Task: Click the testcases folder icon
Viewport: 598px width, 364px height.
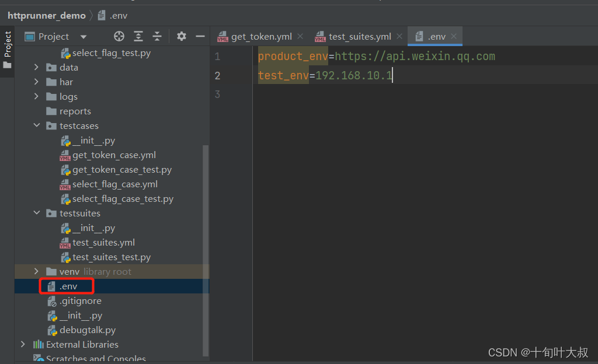Action: tap(51, 125)
